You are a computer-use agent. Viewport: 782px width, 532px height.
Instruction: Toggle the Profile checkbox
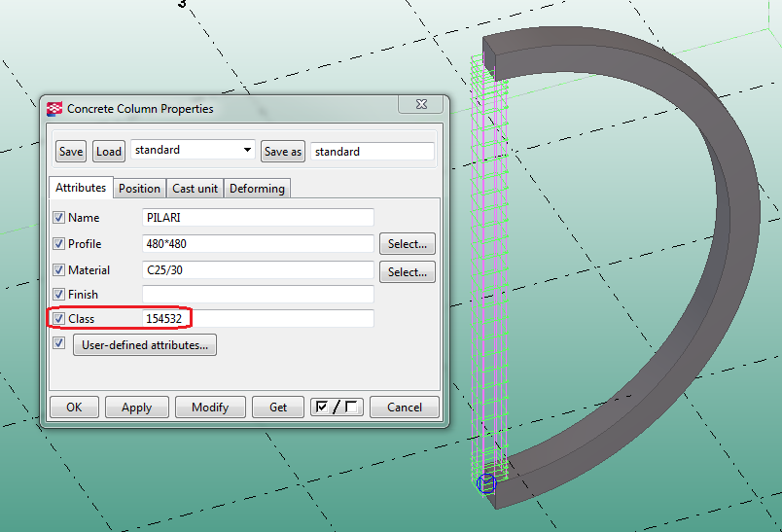[x=59, y=244]
